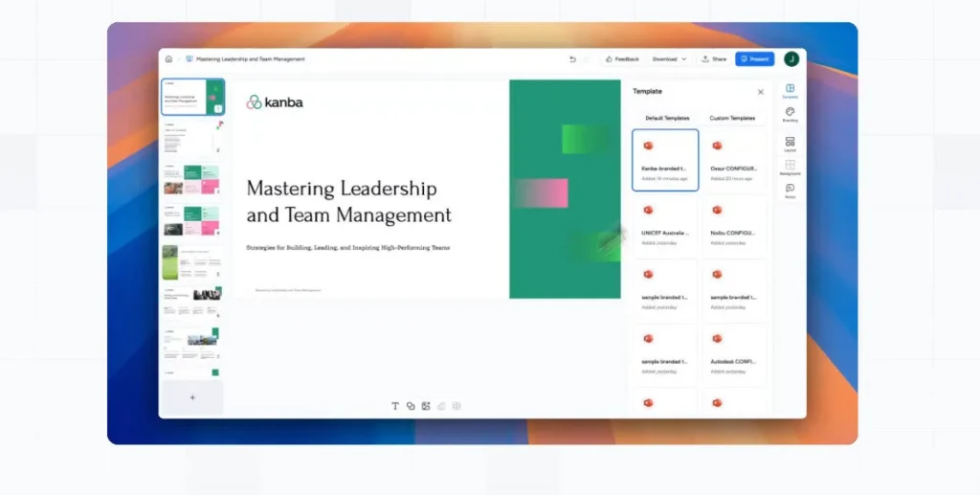980x495 pixels.
Task: Select slide 6 thumbnail in sidebar
Action: (192, 304)
